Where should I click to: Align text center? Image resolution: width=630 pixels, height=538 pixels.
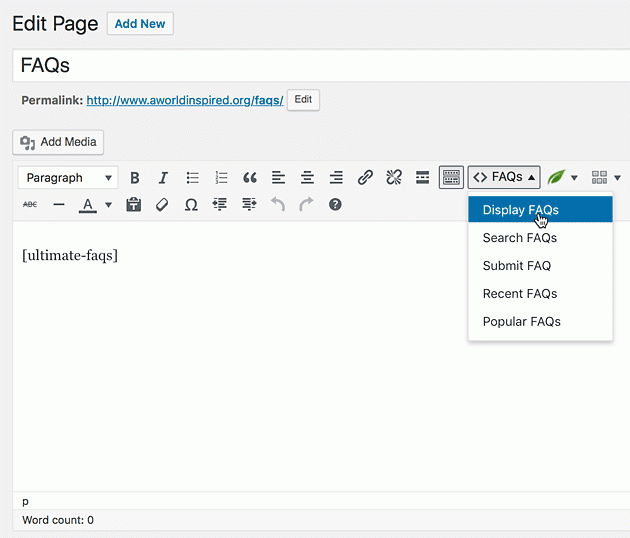(x=307, y=178)
